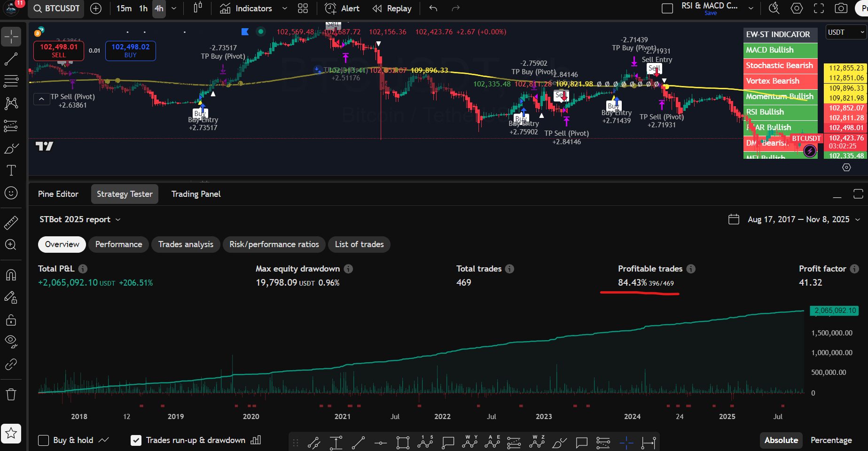The width and height of the screenshot is (868, 451).
Task: Enter fullscreen chart mode
Action: click(x=819, y=8)
